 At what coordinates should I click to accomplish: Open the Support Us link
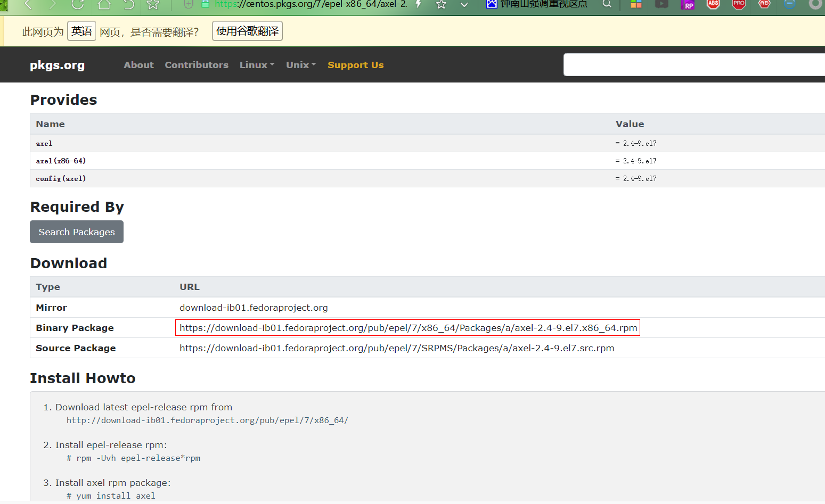[356, 65]
